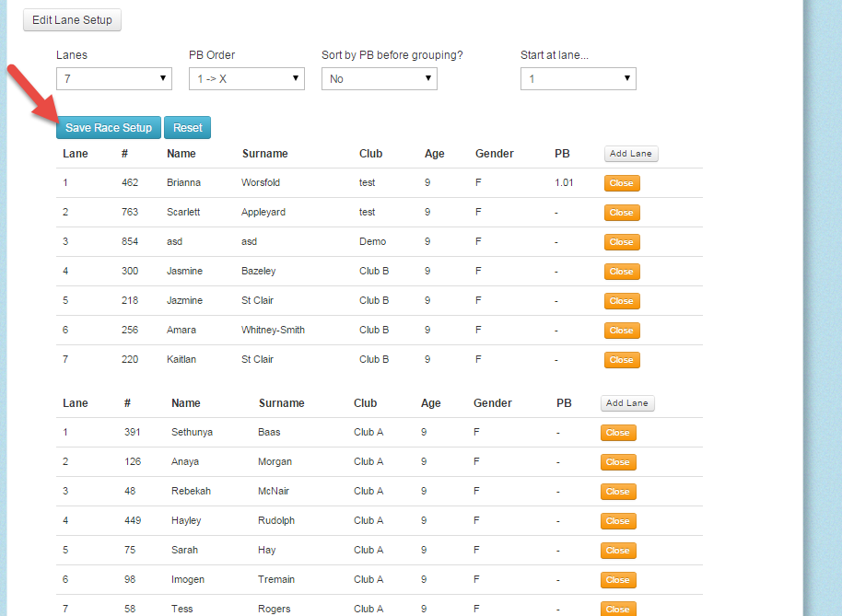Click the Tremain surname link

(275, 579)
